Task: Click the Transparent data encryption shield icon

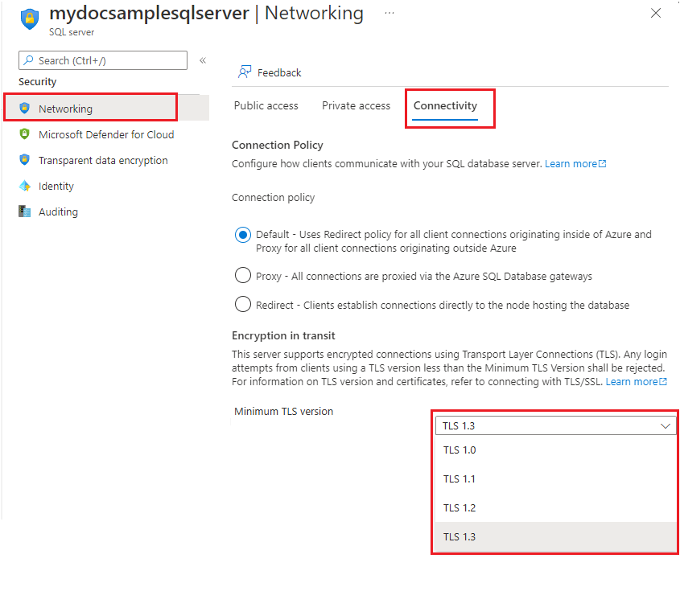Action: point(25,160)
